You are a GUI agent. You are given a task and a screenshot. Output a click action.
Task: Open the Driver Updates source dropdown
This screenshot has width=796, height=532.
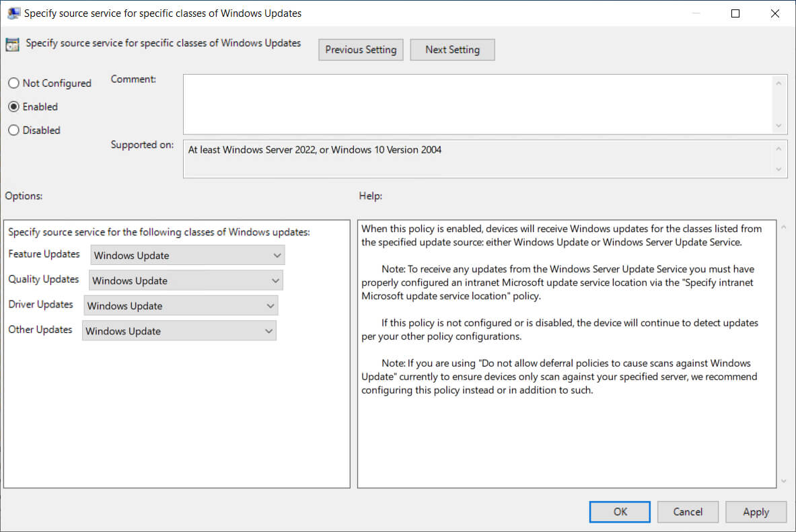pyautogui.click(x=181, y=305)
